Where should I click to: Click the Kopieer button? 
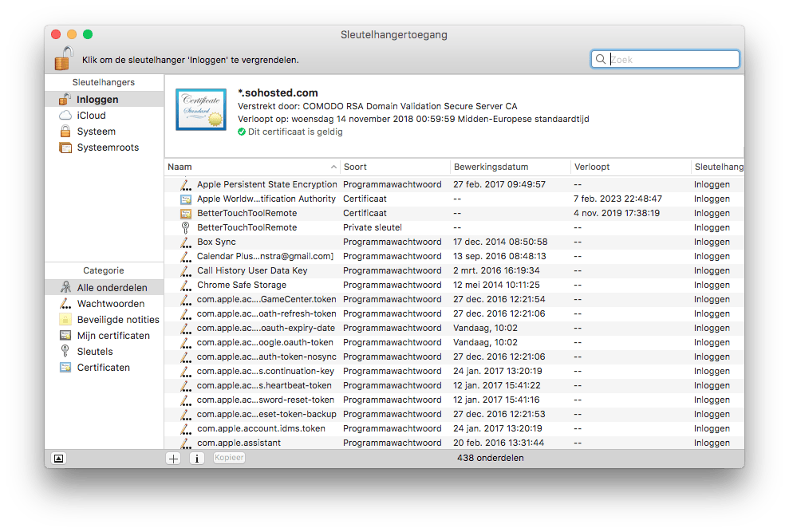(229, 458)
